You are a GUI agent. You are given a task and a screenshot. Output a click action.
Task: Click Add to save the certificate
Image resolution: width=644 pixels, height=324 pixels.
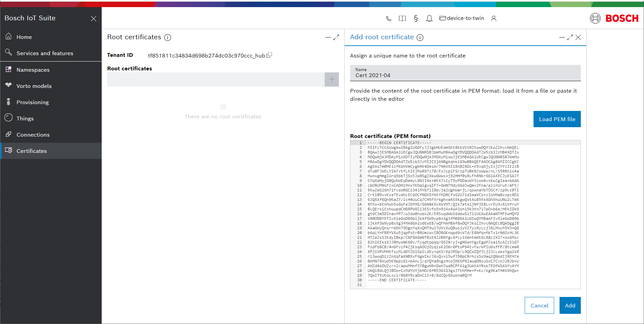click(570, 305)
